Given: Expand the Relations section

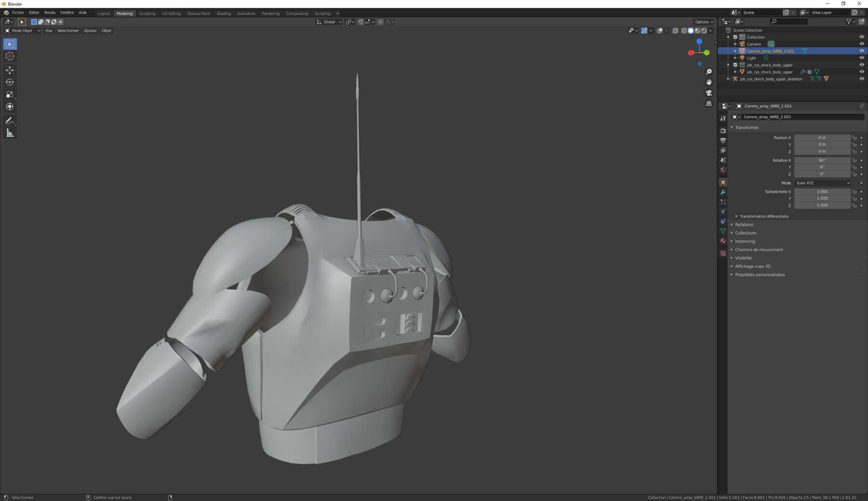Looking at the screenshot, I should click(x=744, y=224).
